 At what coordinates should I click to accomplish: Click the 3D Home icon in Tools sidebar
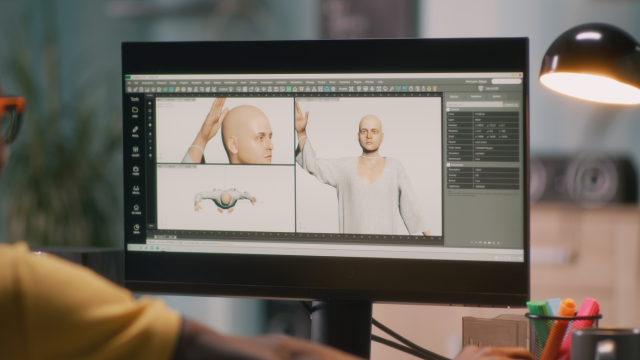[136, 208]
